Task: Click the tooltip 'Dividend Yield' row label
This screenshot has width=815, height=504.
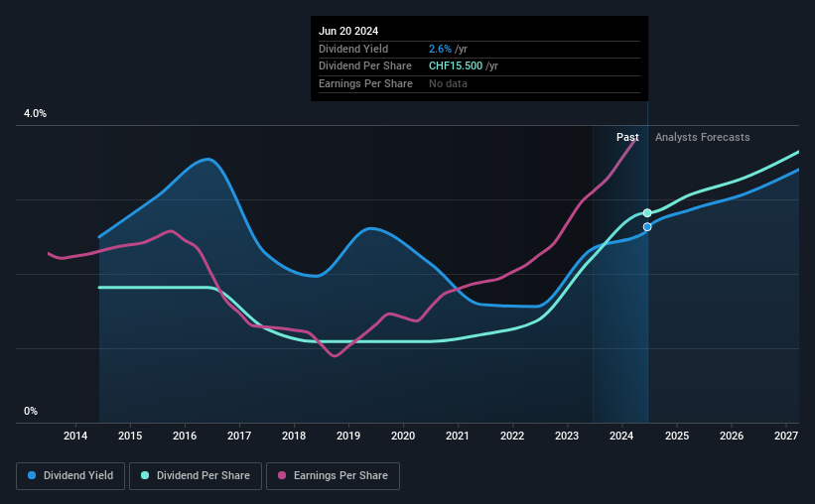Action: [x=353, y=49]
